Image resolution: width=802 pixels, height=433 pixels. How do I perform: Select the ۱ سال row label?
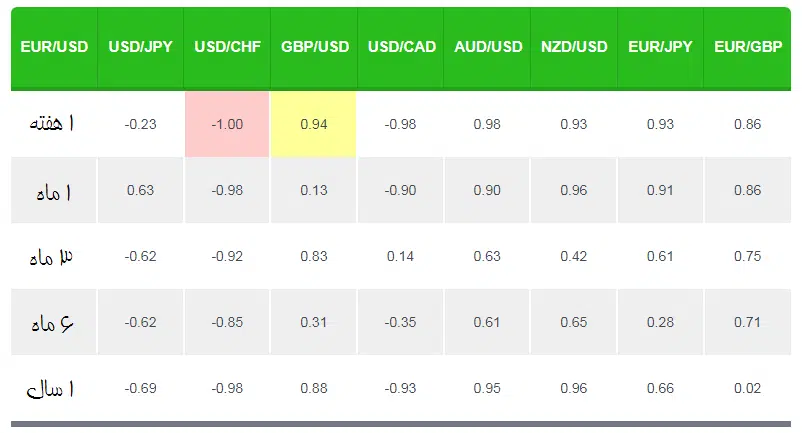[53, 388]
